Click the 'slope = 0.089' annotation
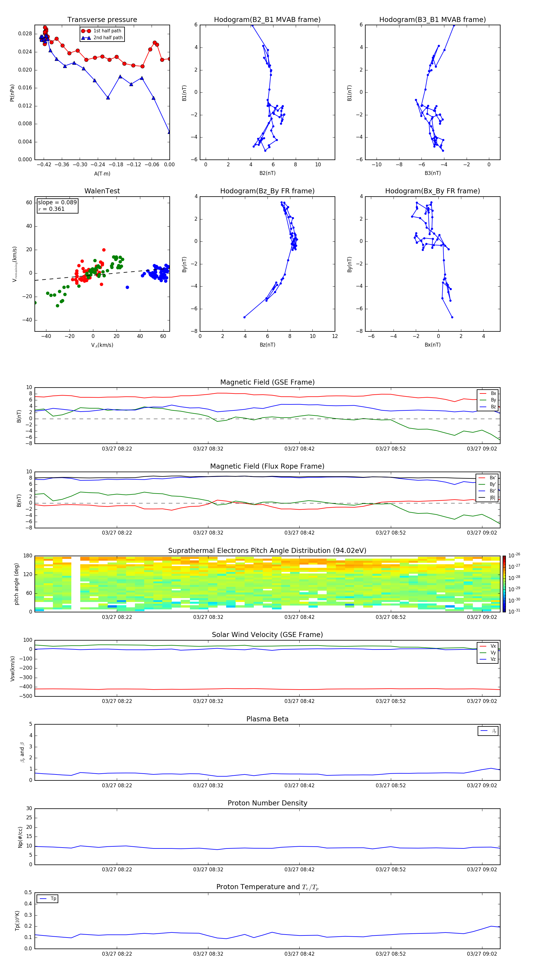This screenshot has height=980, width=535. (57, 203)
